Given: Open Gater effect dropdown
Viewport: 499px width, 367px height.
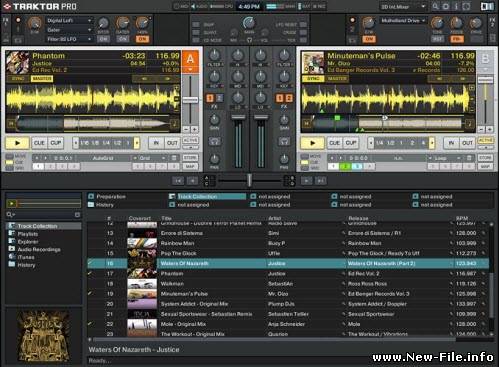Looking at the screenshot, I should pos(69,30).
